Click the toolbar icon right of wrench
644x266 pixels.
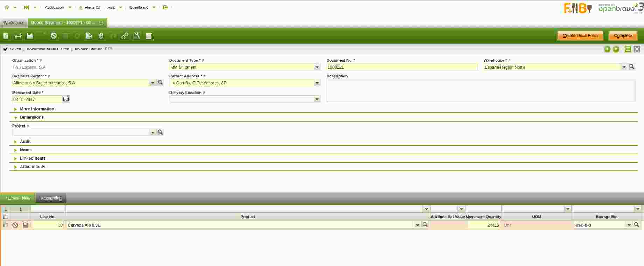[149, 36]
